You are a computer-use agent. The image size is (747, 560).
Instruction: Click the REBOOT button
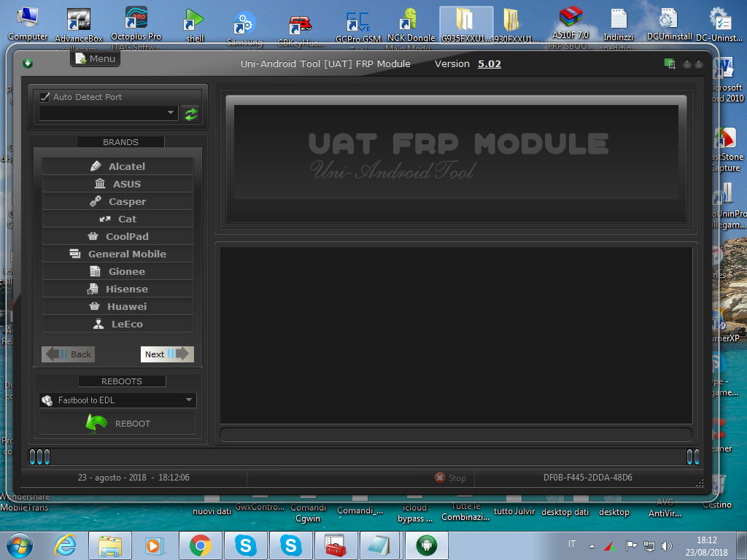point(117,423)
